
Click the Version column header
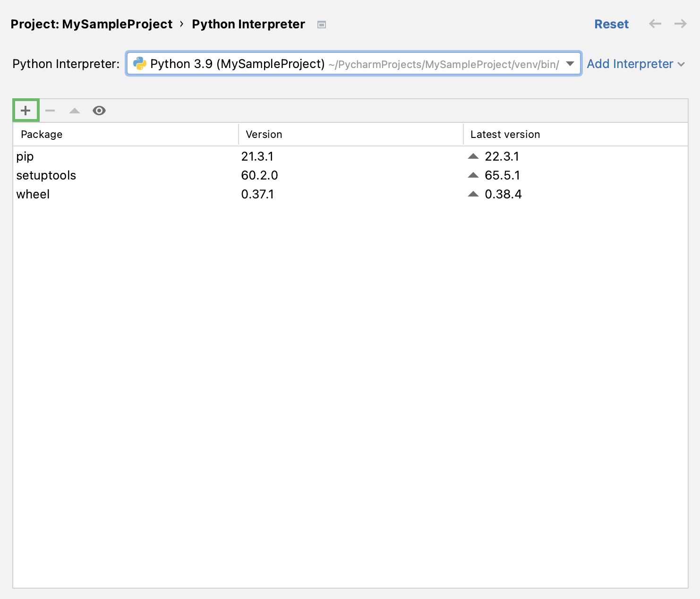pos(264,134)
